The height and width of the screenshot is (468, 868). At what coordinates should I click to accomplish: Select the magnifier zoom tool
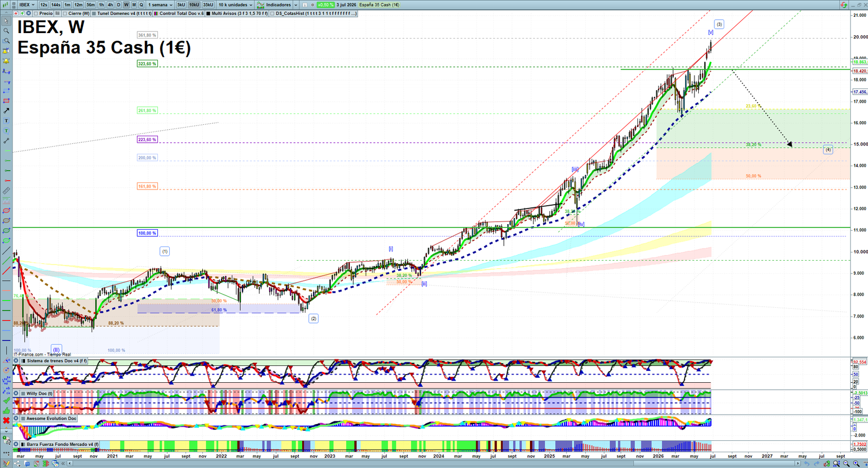[6, 31]
